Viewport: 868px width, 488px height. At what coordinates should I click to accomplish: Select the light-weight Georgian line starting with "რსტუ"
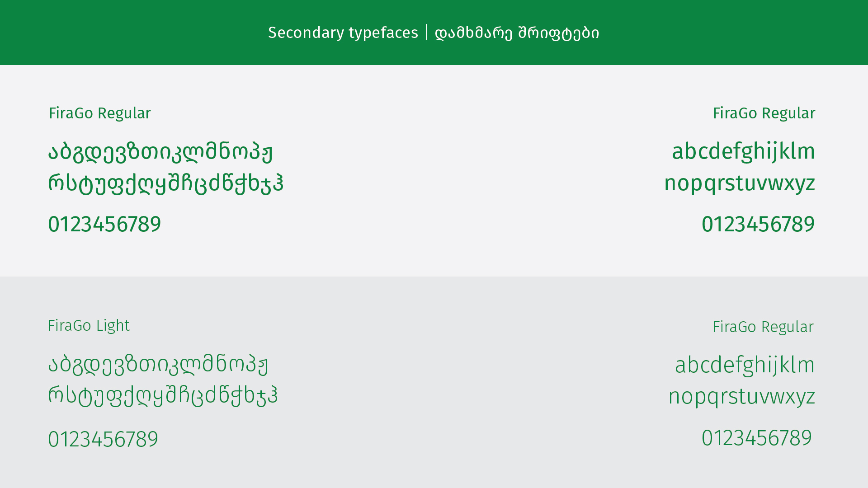[x=163, y=396]
